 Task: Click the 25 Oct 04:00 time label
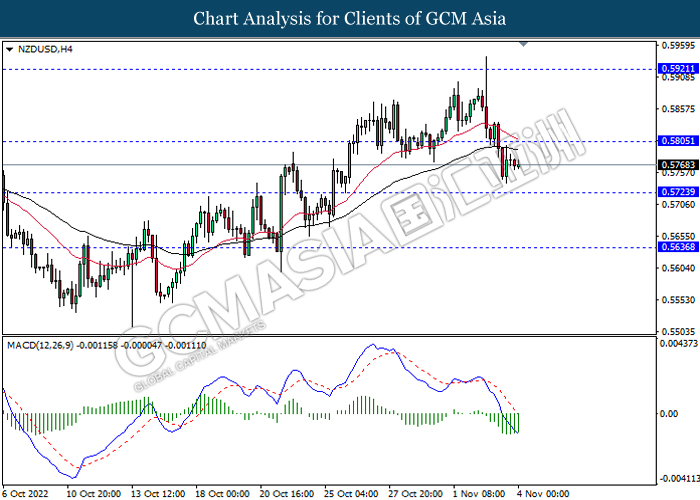(x=351, y=494)
